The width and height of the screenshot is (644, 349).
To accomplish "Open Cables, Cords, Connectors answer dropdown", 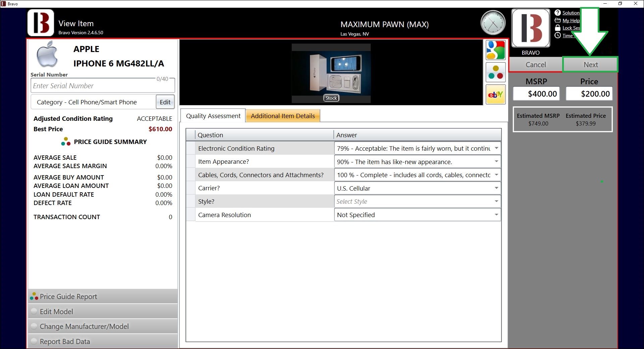I will 496,174.
